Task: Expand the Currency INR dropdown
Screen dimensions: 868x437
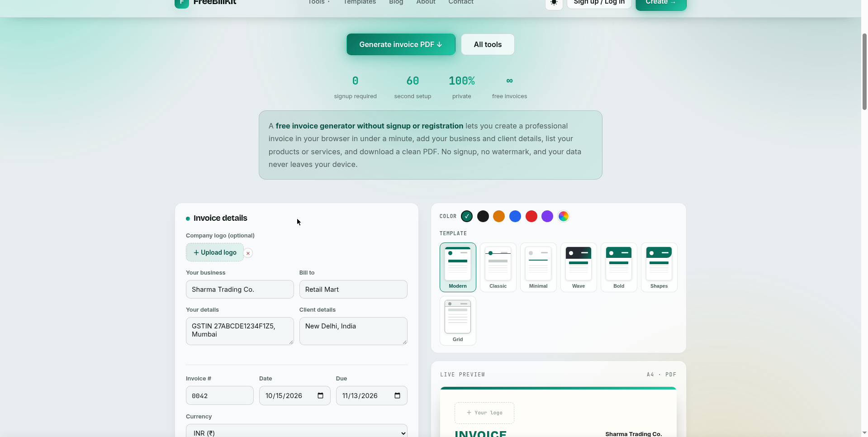Action: coord(297,431)
